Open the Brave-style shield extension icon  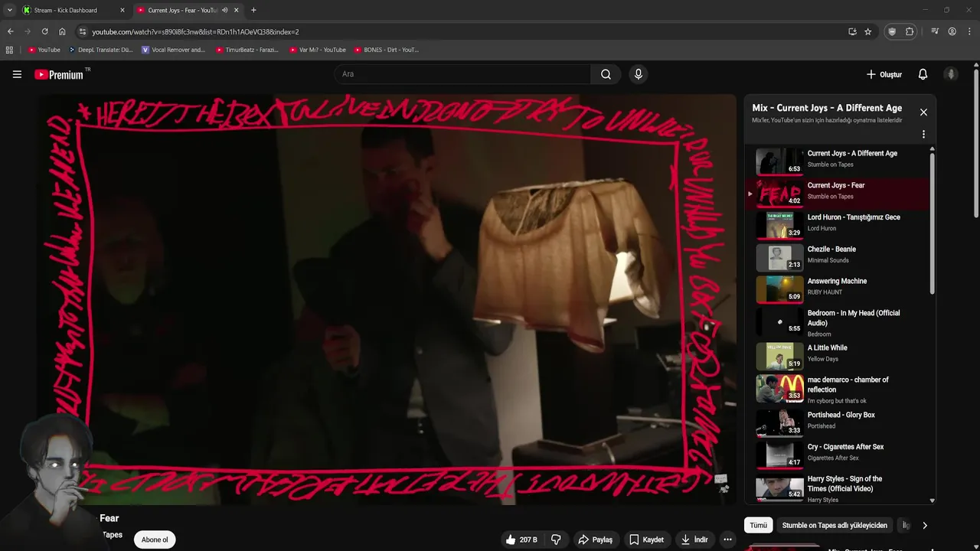(x=892, y=31)
